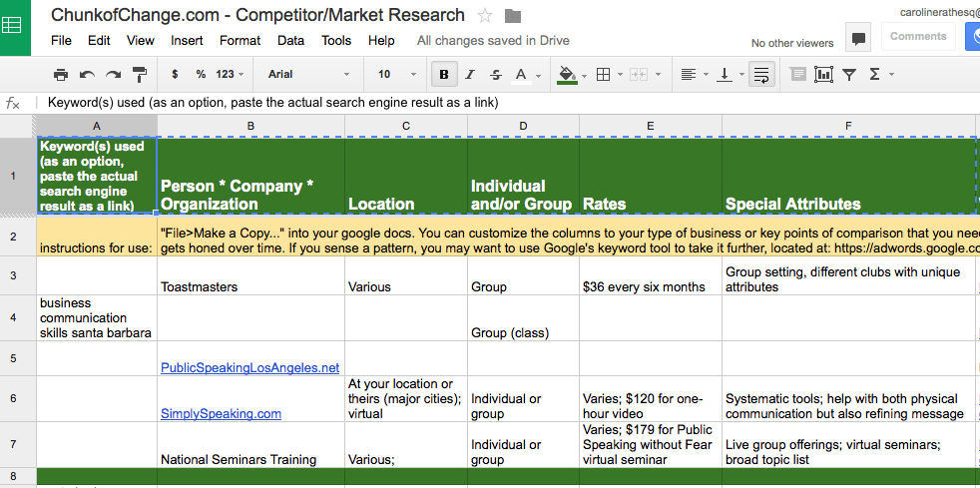Redo the last action

[113, 75]
